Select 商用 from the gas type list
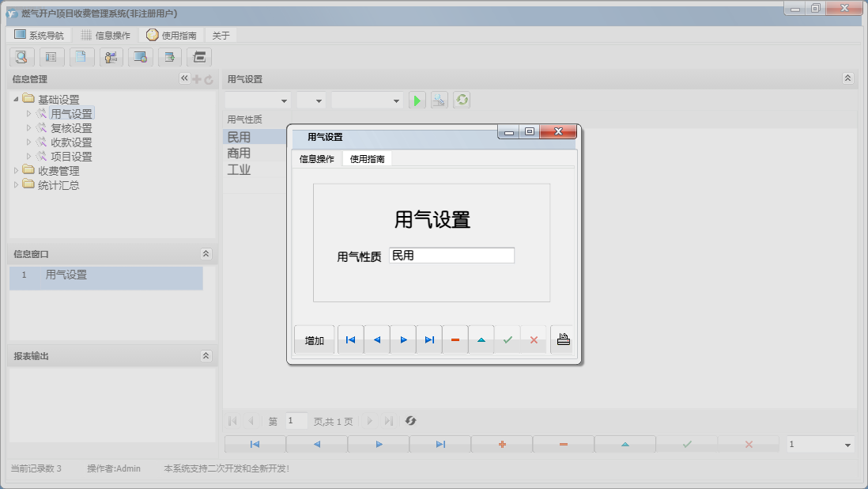This screenshot has width=868, height=489. coord(237,153)
